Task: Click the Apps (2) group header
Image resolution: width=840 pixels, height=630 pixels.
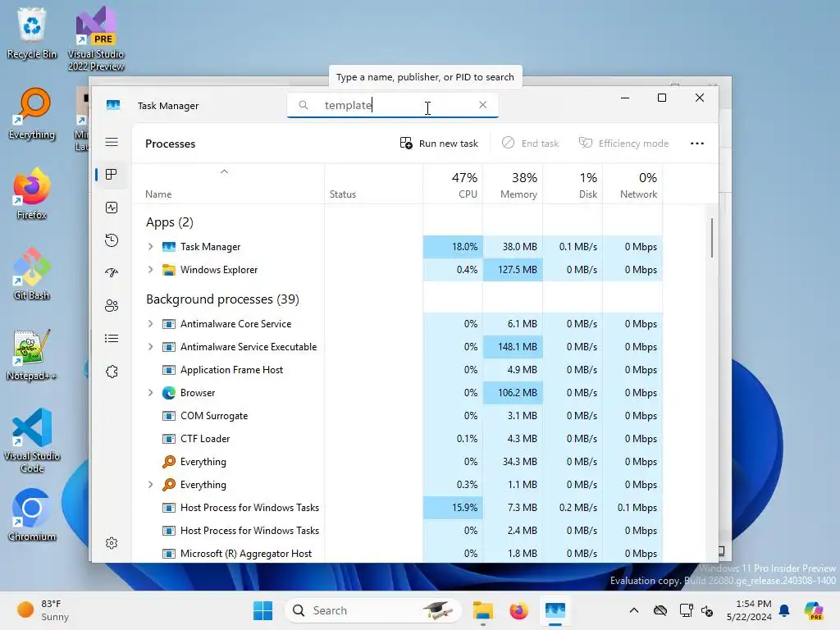Action: 169,221
